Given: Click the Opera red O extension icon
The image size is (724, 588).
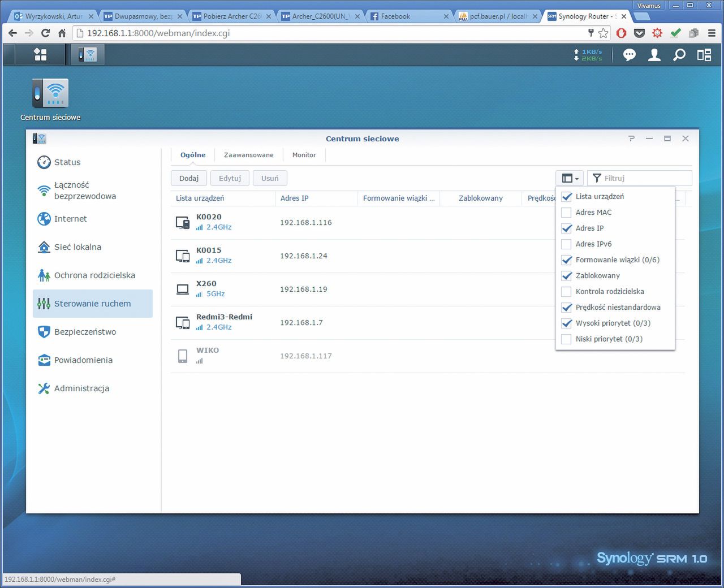Looking at the screenshot, I should pos(622,33).
